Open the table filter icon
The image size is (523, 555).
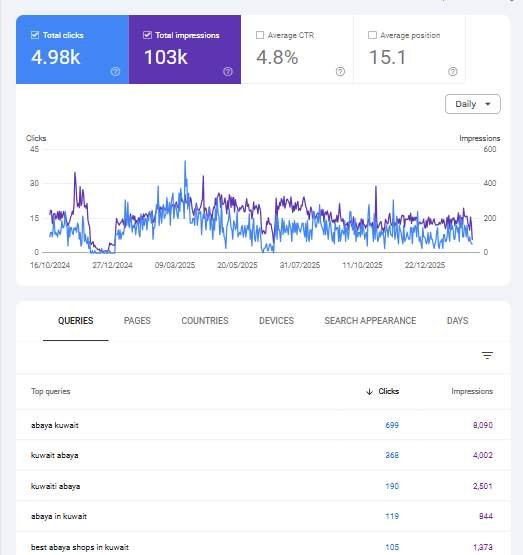(487, 355)
